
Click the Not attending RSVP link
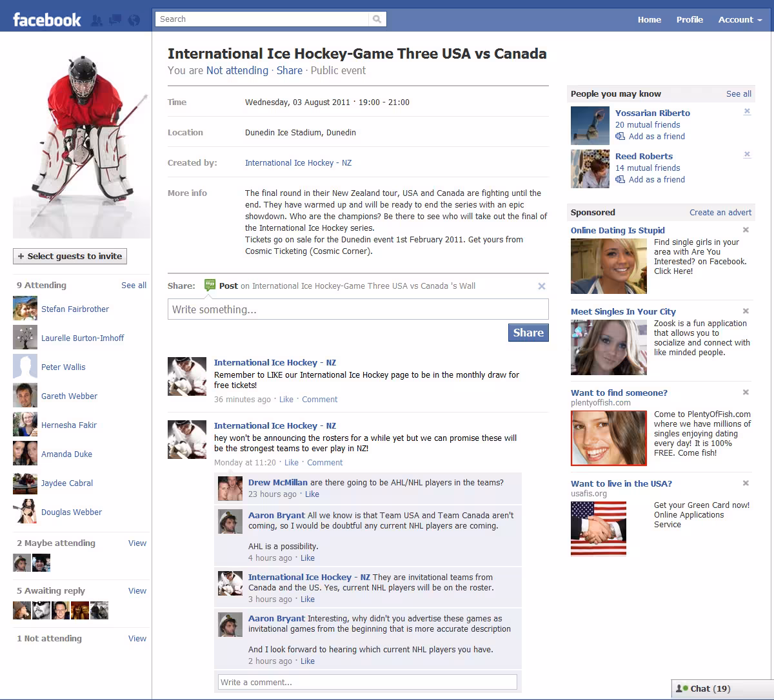(237, 70)
